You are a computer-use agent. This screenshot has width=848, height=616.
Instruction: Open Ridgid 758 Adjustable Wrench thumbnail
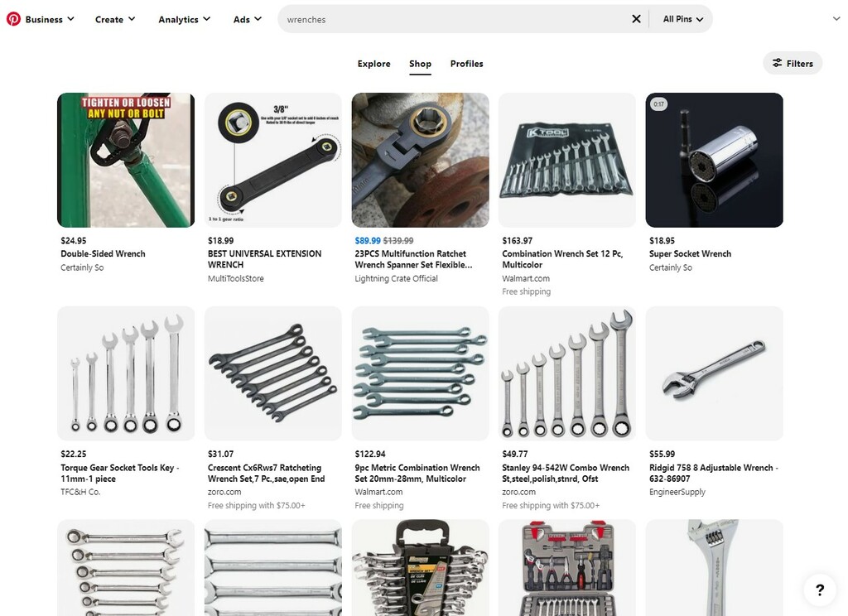coord(714,373)
